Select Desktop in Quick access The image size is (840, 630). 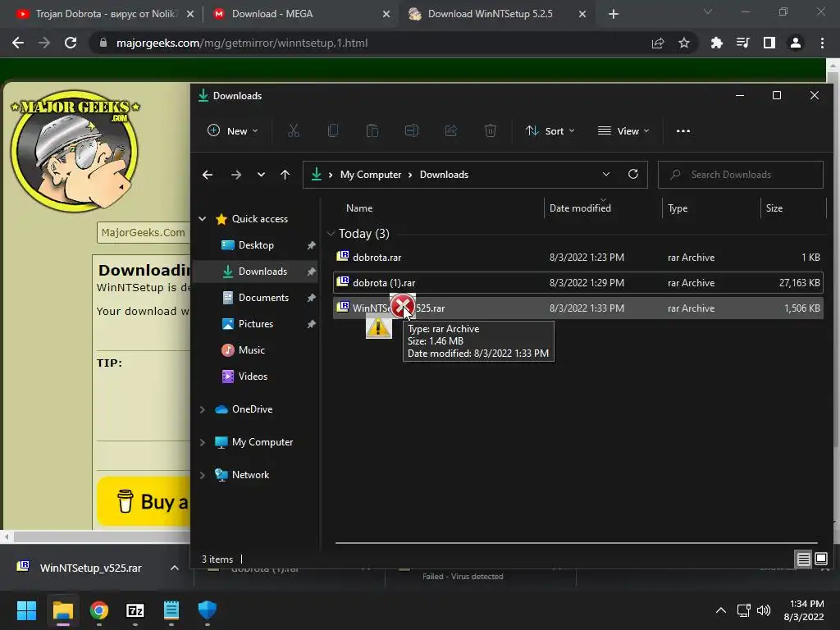coord(256,244)
